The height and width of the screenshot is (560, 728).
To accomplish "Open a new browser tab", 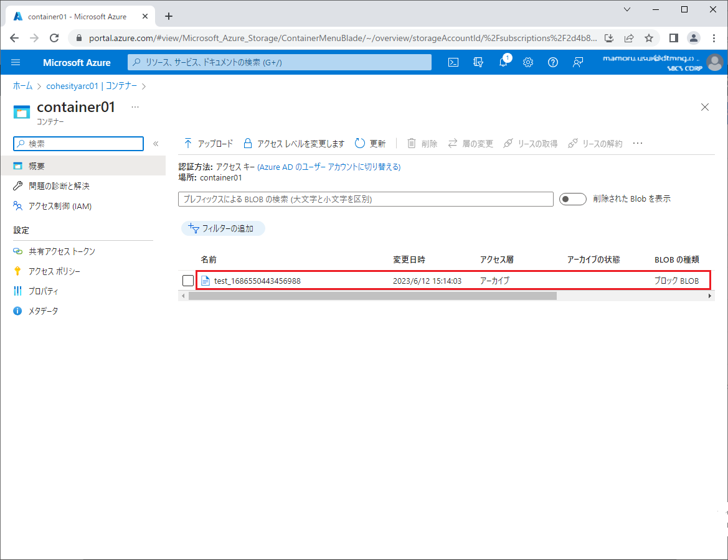I will click(169, 16).
